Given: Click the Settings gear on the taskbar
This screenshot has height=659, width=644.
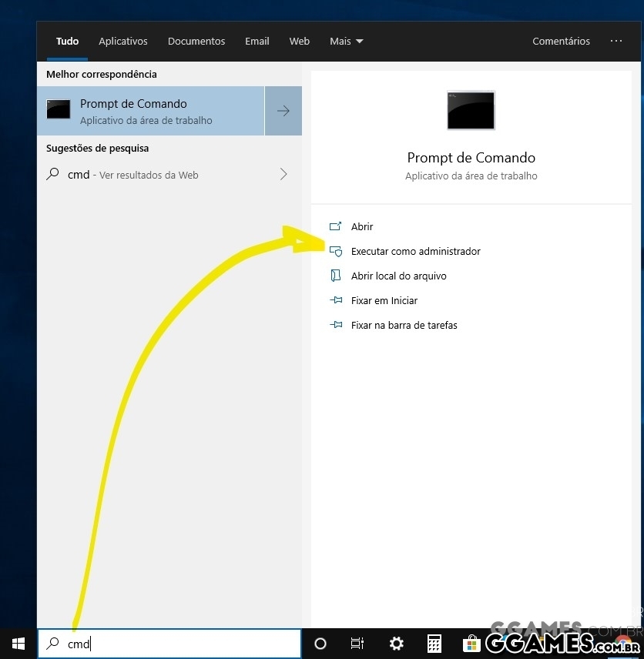Looking at the screenshot, I should point(396,644).
